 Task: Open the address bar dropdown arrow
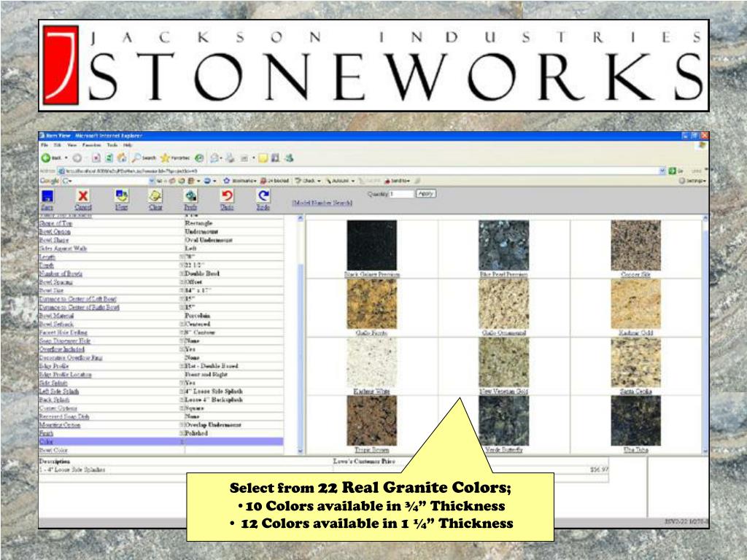(x=662, y=171)
